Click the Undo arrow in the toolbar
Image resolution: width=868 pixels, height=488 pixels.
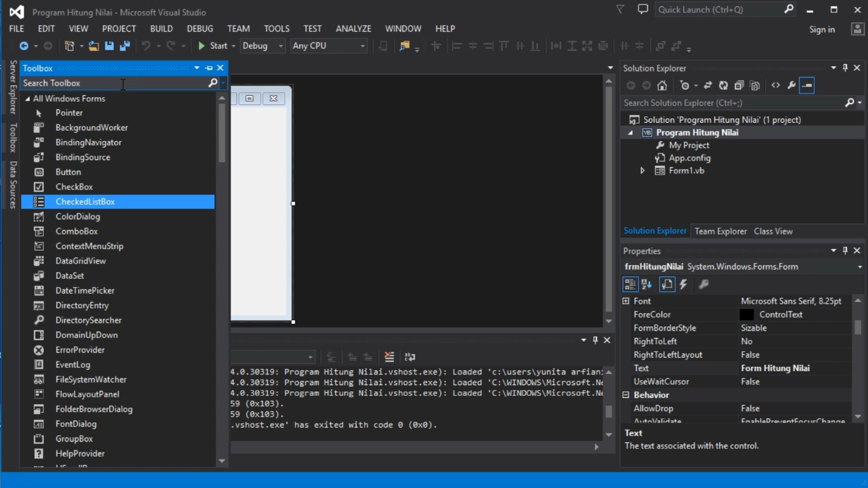pos(146,46)
